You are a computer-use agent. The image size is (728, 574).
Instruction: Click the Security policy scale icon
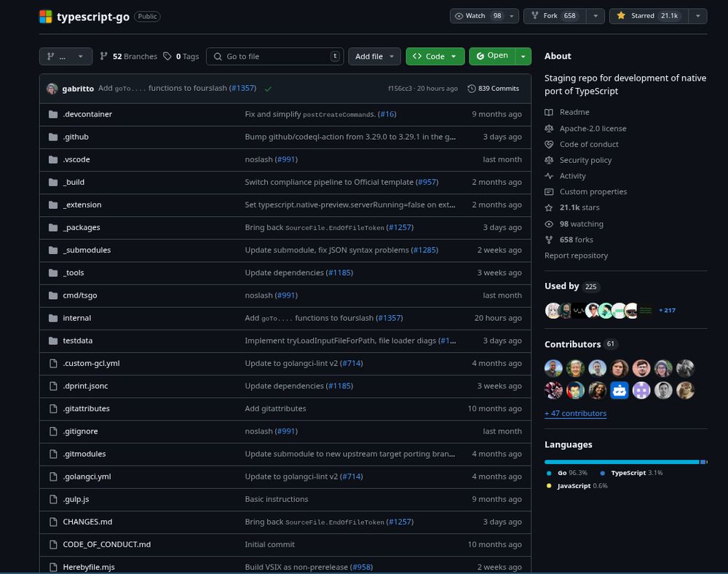click(549, 160)
